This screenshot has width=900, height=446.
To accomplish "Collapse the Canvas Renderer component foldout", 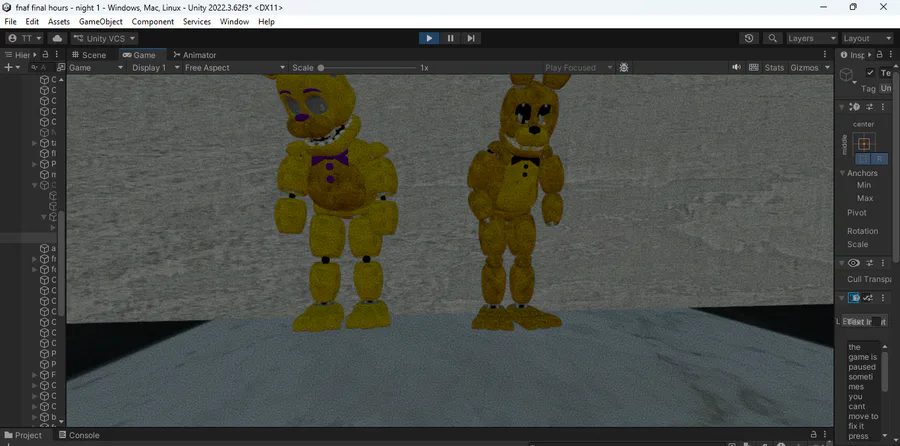I will [842, 263].
